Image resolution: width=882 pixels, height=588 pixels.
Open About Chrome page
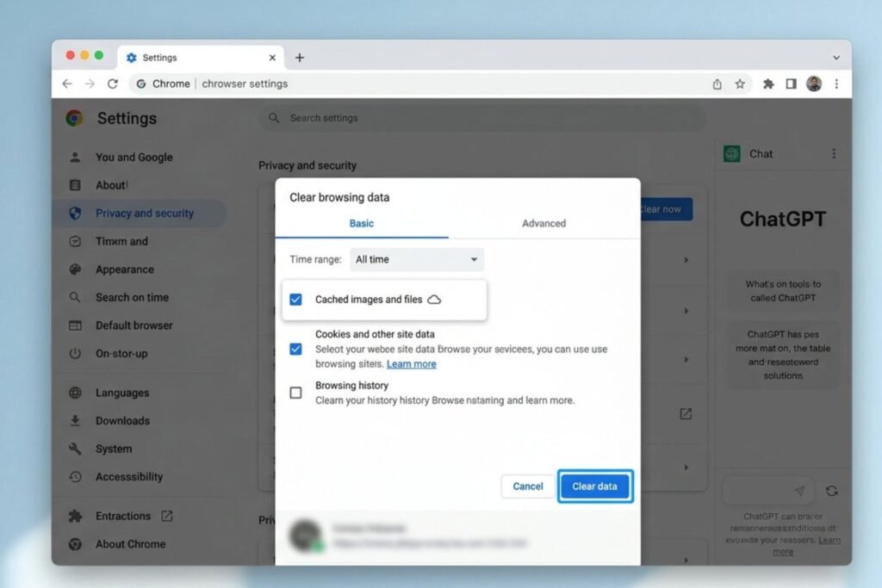pyautogui.click(x=131, y=544)
